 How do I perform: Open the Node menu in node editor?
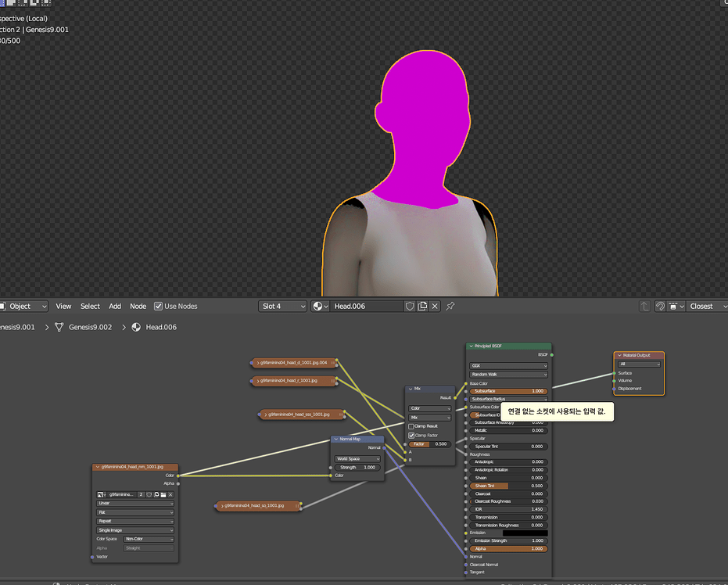(x=138, y=307)
